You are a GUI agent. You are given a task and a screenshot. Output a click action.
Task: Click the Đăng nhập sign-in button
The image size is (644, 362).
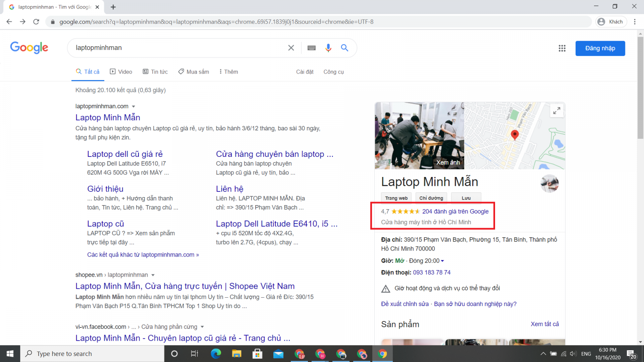point(600,48)
